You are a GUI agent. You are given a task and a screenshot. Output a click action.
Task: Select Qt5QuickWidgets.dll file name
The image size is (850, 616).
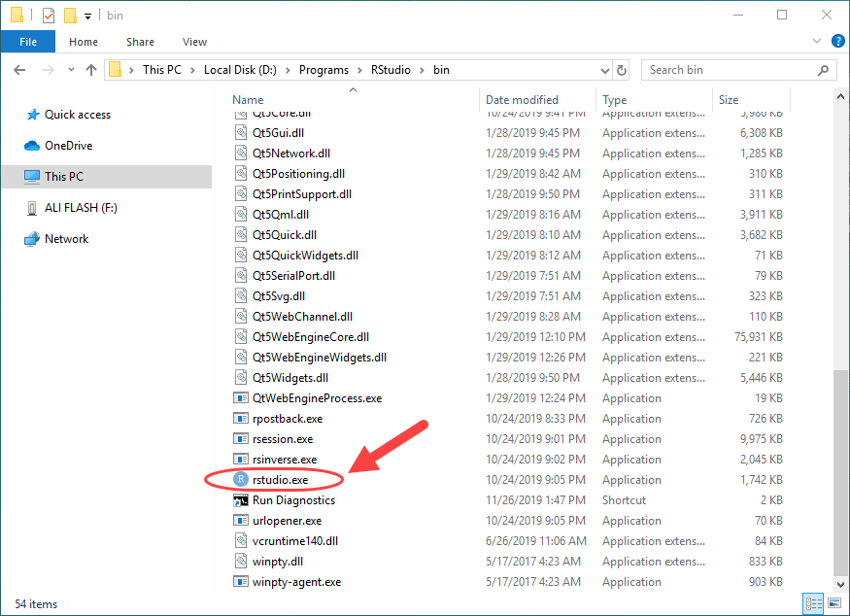click(305, 256)
